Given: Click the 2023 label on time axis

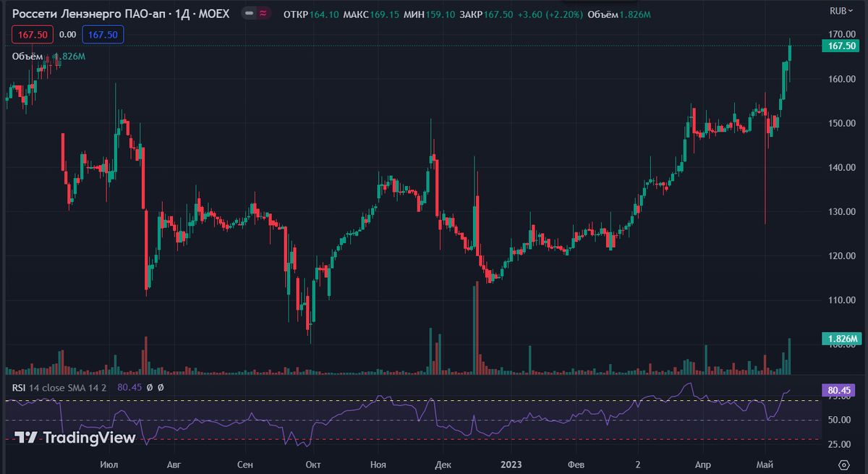Looking at the screenshot, I should pyautogui.click(x=511, y=463).
